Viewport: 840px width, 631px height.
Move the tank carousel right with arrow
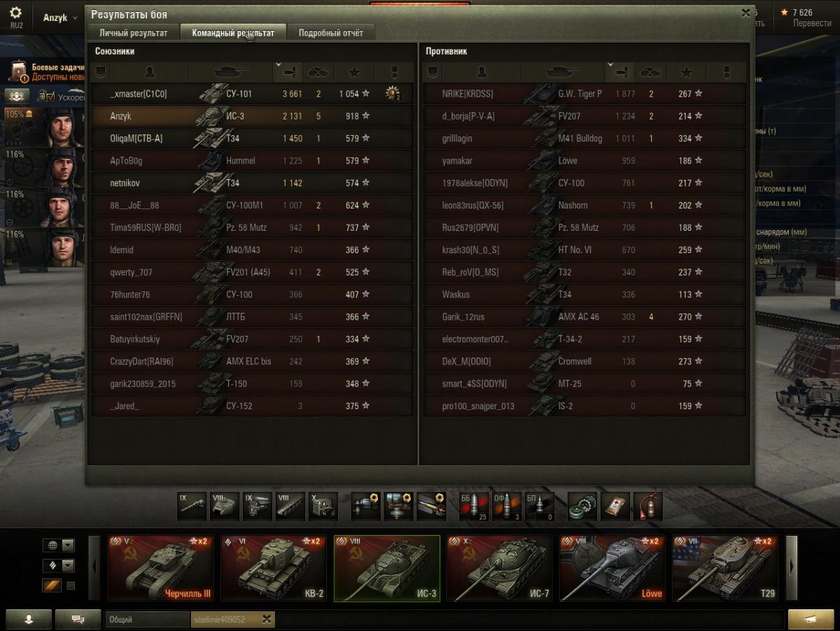pos(792,568)
